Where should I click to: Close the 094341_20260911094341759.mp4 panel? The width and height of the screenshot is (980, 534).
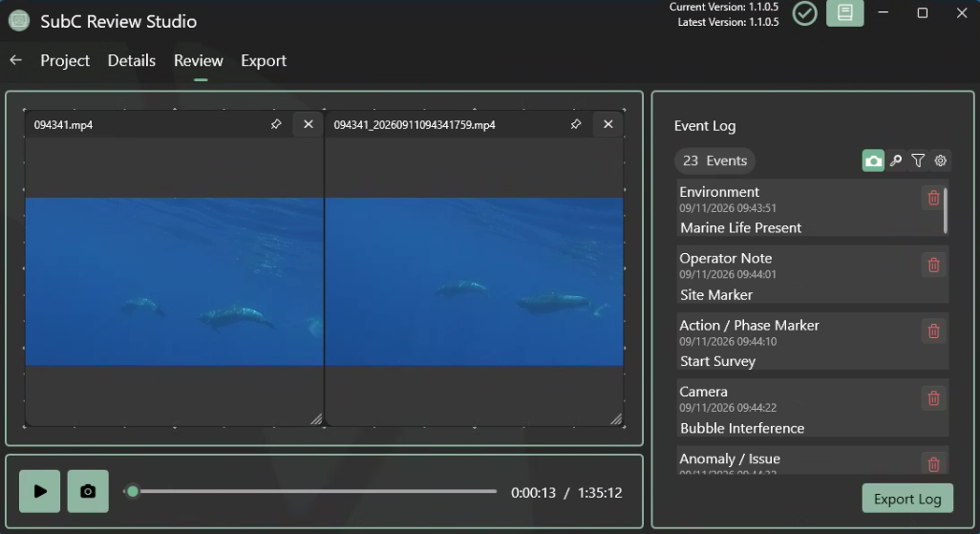coord(608,124)
